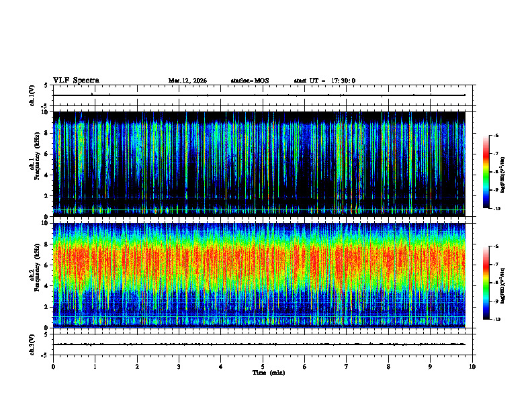This screenshot has height=411, width=532.
Task: Click the "6" kHz tick on ch.2 frequency axis
Action: [46, 265]
